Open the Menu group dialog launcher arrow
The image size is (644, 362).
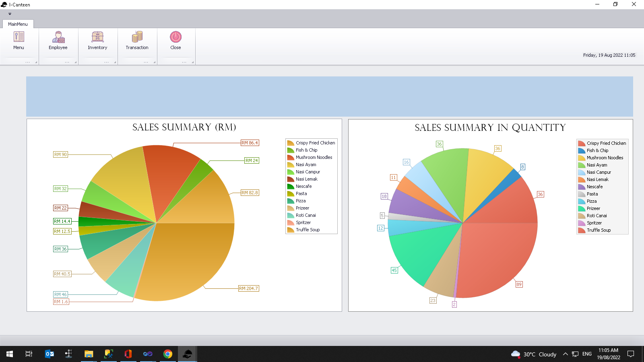point(36,62)
